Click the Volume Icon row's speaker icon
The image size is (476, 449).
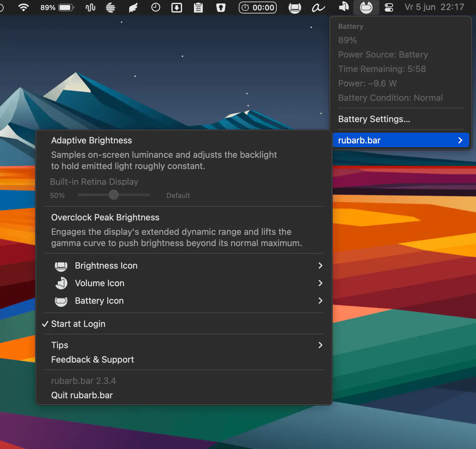point(61,283)
